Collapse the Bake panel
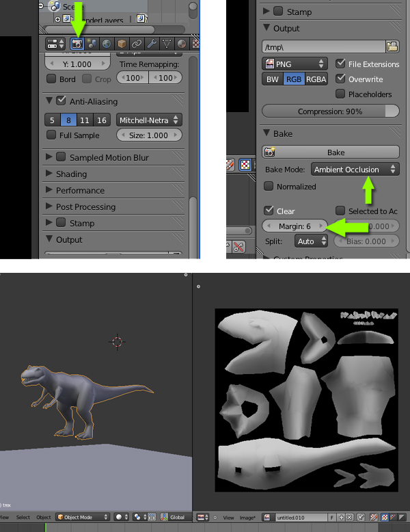The image size is (410, 532). pyautogui.click(x=266, y=133)
